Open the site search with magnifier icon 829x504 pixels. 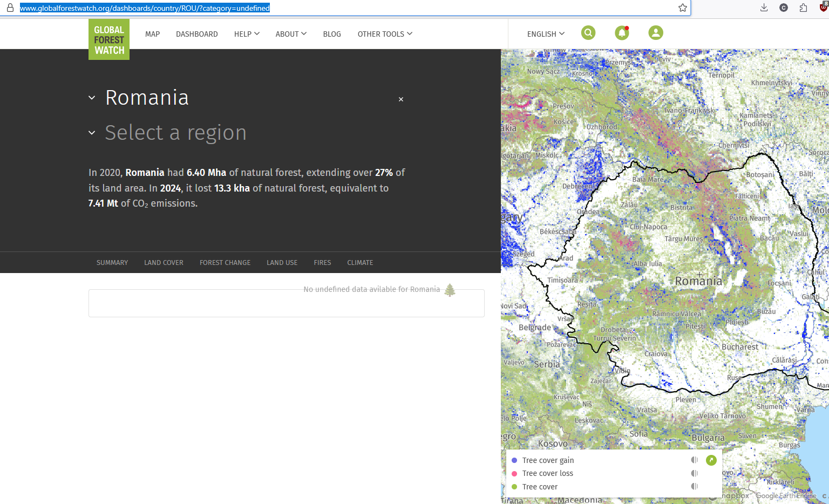(x=588, y=33)
